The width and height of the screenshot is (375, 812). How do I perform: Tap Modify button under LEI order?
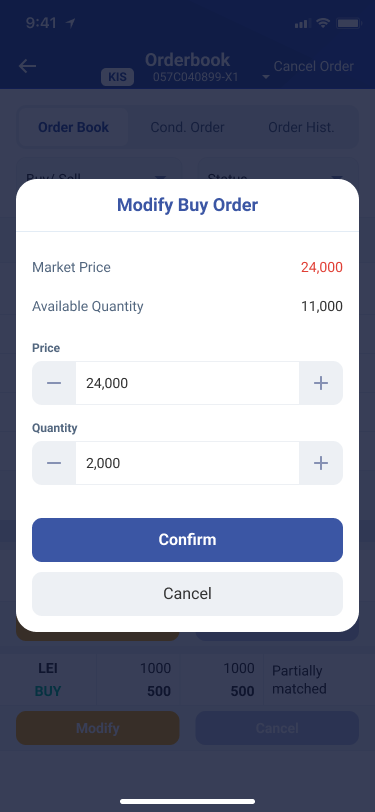pos(98,728)
